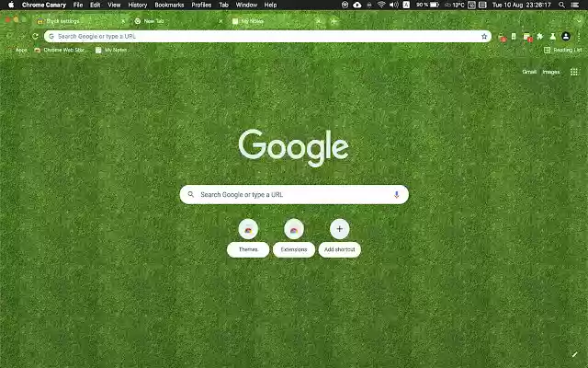Open the Apps bookmark shortcut
Viewport: 588px width, 368px height.
(x=17, y=50)
